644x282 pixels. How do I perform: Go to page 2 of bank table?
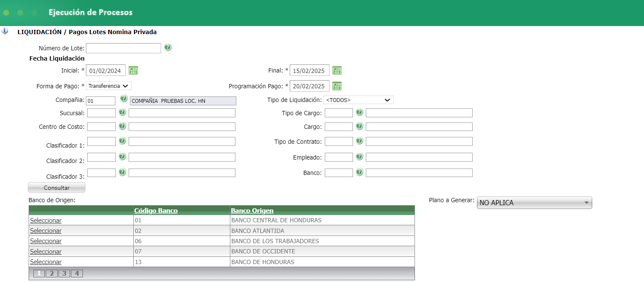(51, 273)
